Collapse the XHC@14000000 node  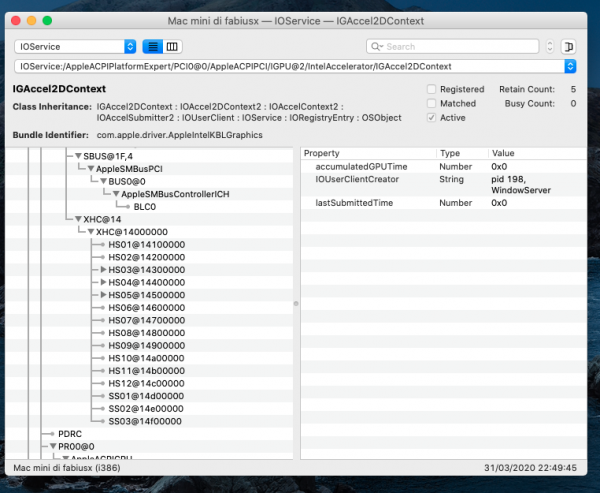[x=91, y=232]
